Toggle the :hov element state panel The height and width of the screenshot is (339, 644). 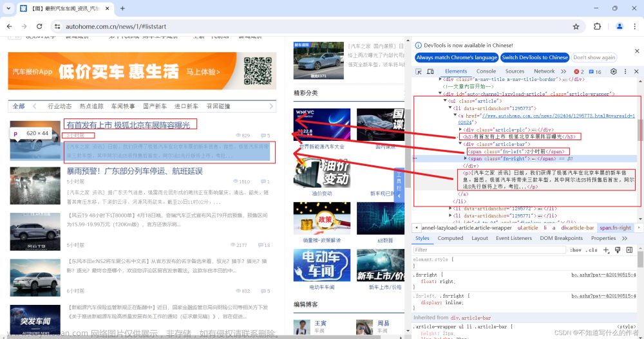575,250
